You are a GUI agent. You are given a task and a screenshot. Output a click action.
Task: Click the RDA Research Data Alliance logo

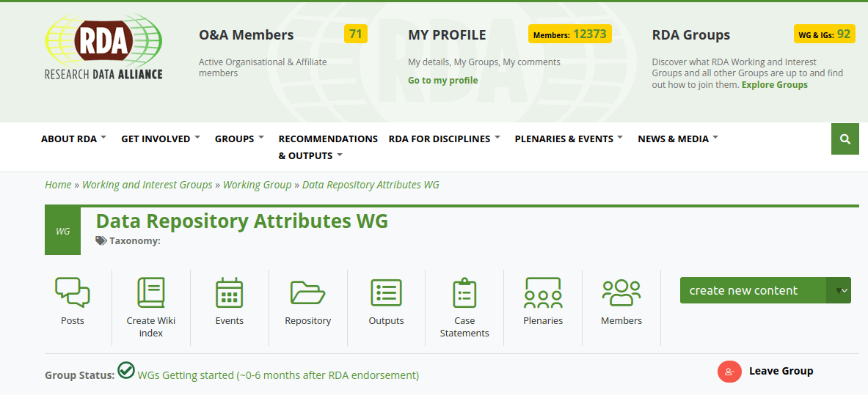coord(103,46)
